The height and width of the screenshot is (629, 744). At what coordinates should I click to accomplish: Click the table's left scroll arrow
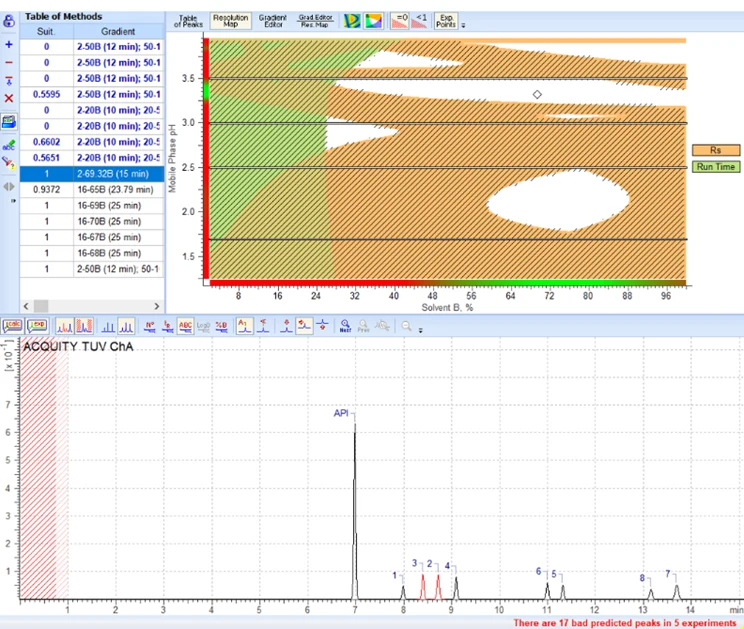click(26, 306)
